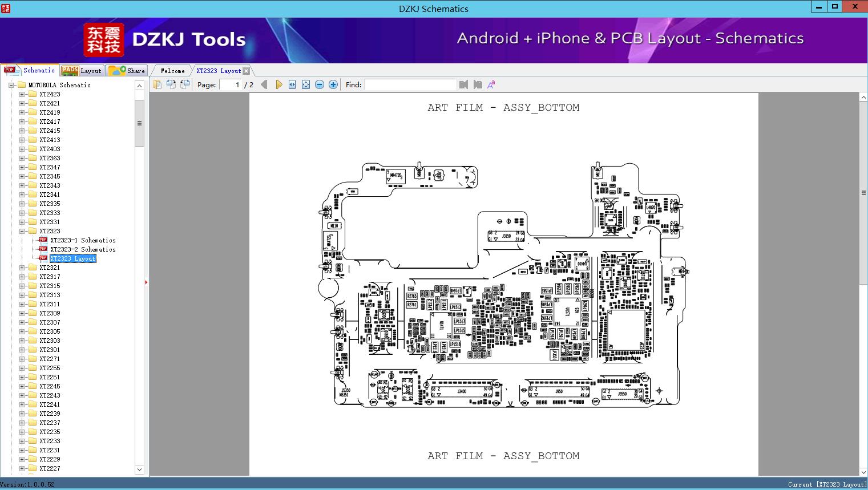Collapse the MOTOROLA Schematic root node
The width and height of the screenshot is (868, 490).
tap(11, 85)
